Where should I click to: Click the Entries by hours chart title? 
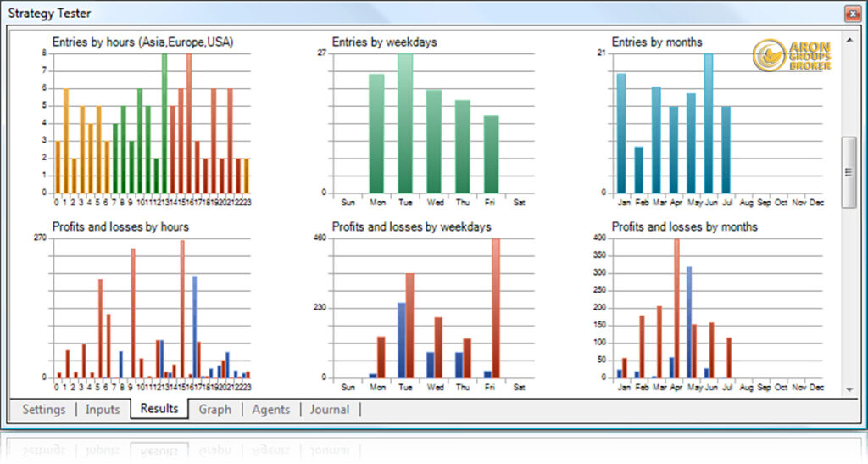[142, 42]
